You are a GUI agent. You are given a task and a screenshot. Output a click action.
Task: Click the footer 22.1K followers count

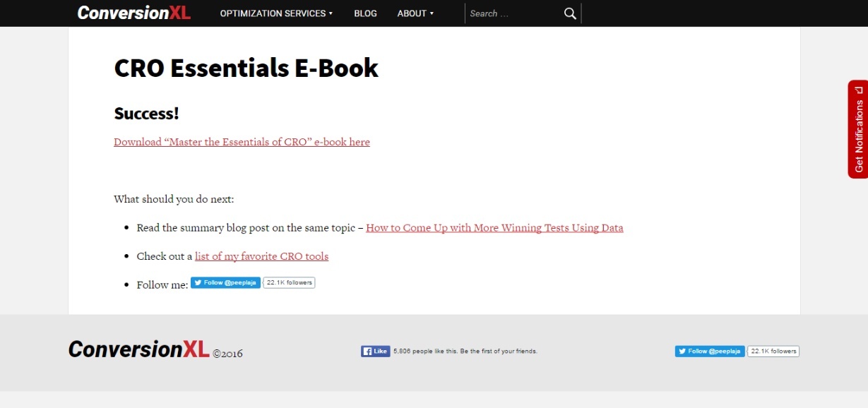(773, 351)
